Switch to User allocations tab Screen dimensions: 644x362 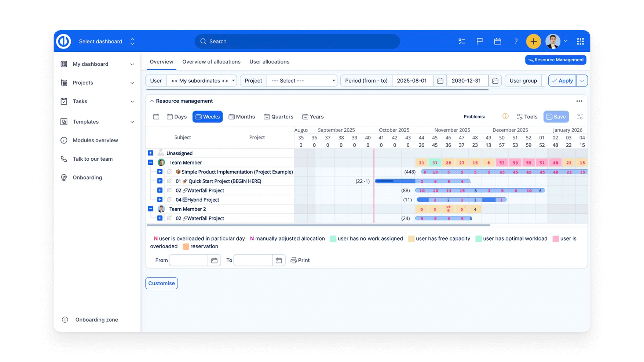tap(269, 62)
